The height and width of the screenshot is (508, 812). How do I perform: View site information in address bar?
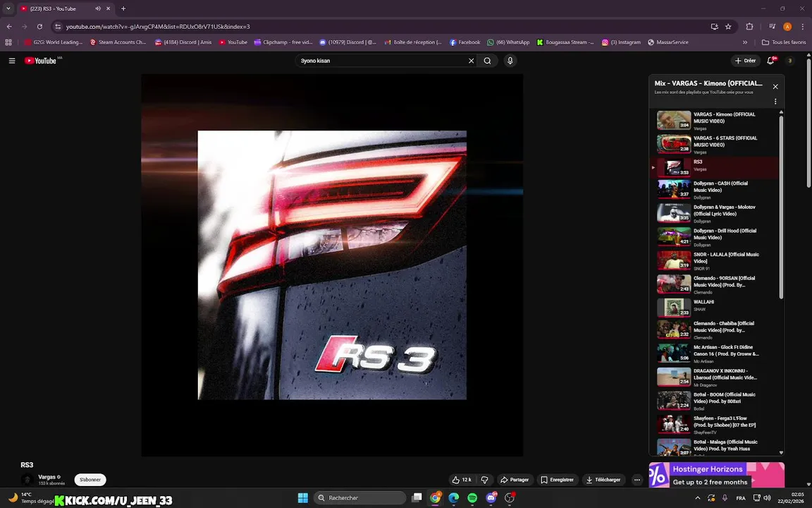tap(58, 26)
